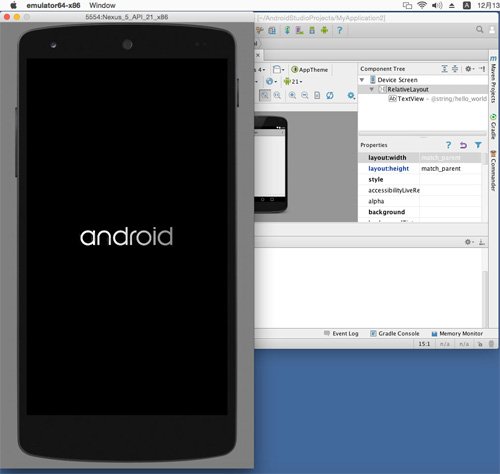Click the layout preview phone thumbnail
The width and height of the screenshot is (500, 474).
[x=271, y=165]
